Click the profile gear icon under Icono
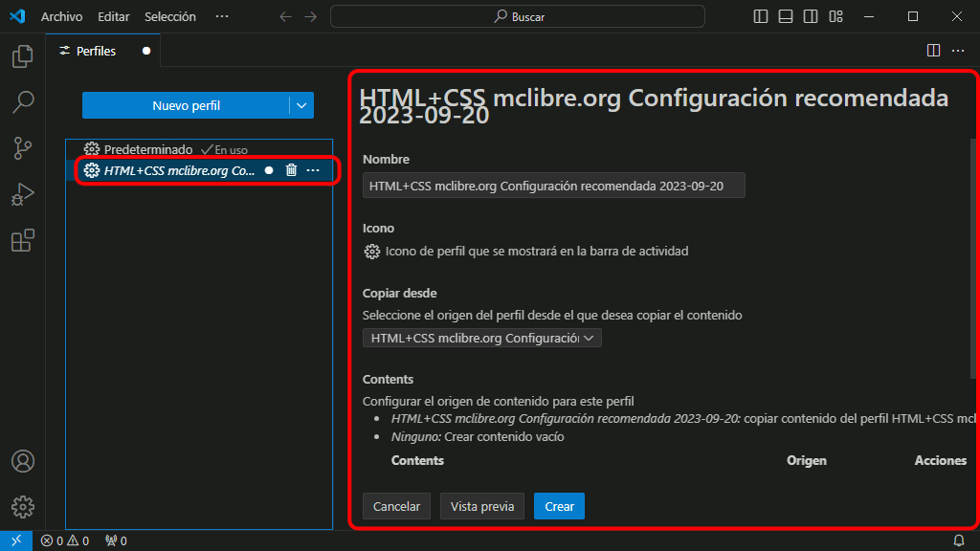 [x=372, y=252]
